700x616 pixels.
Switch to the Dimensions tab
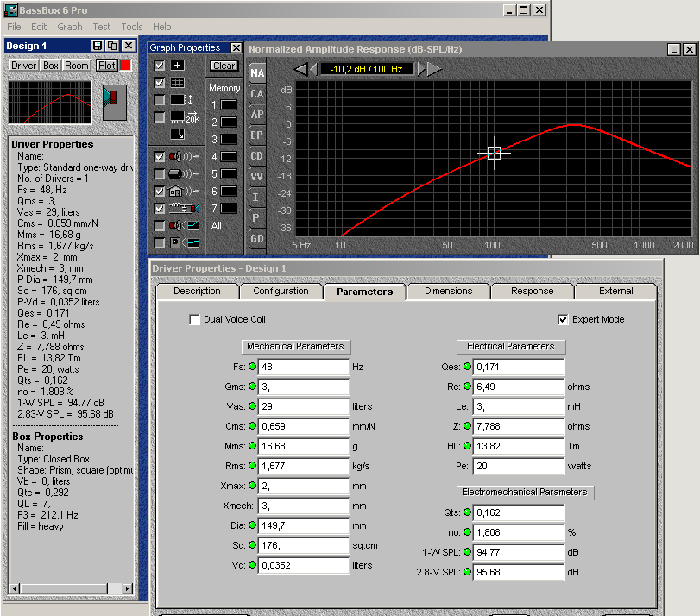[448, 292]
